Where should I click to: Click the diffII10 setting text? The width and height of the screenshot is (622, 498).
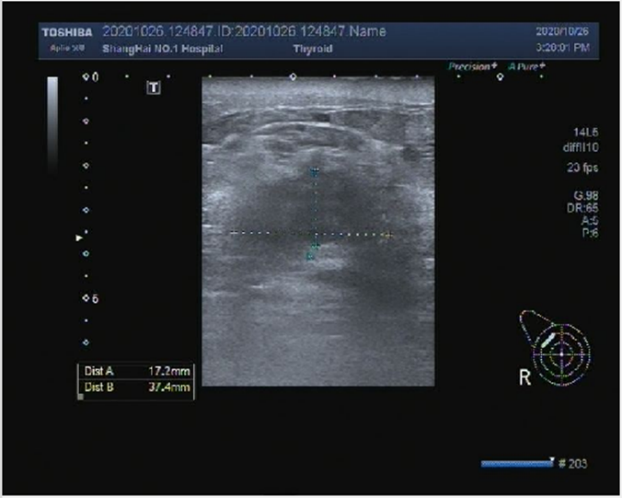[580, 148]
